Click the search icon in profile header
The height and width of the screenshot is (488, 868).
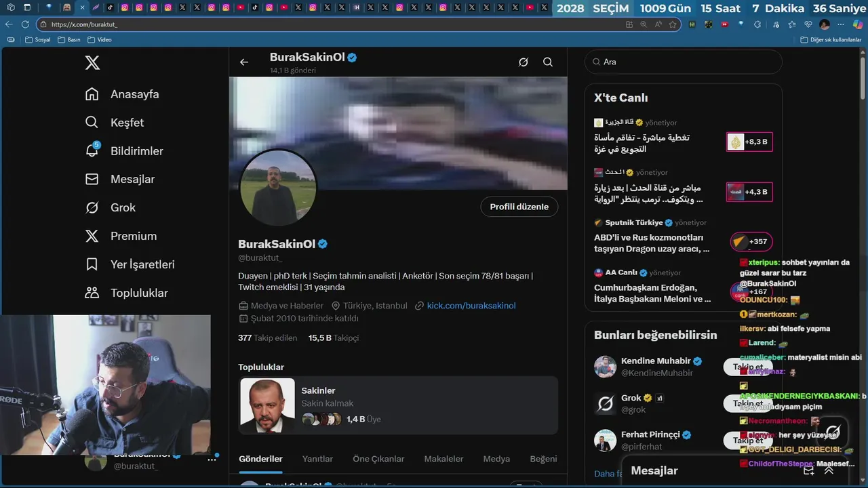pos(548,62)
